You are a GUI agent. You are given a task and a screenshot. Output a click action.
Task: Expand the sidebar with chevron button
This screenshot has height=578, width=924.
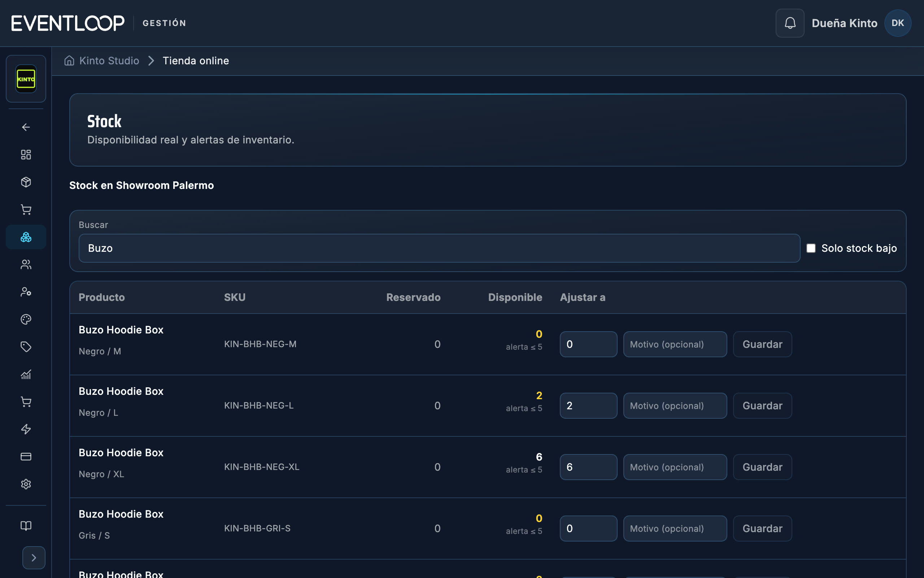[34, 558]
